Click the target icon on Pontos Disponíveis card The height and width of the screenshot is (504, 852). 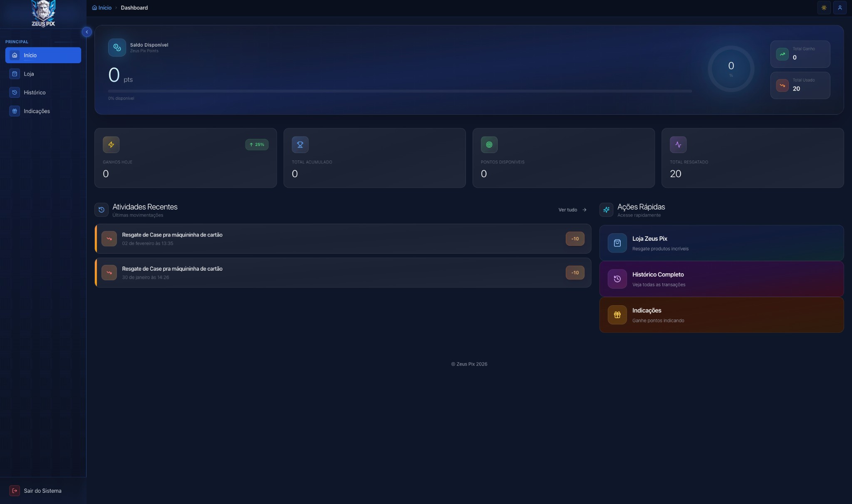tap(489, 144)
